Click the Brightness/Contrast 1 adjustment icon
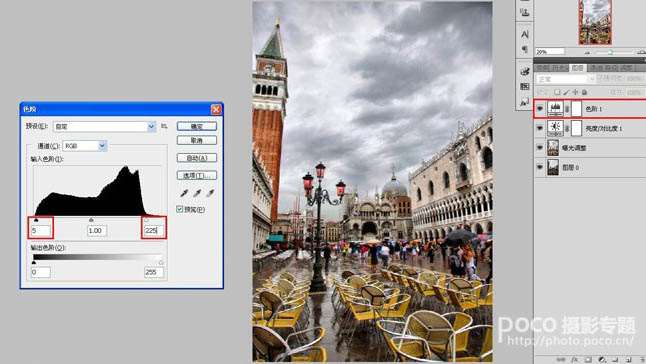Viewport: 646px width, 364px height. [555, 128]
